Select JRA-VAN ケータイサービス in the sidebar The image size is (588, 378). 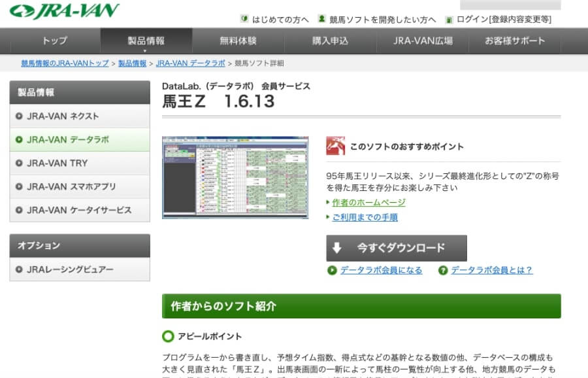click(80, 210)
